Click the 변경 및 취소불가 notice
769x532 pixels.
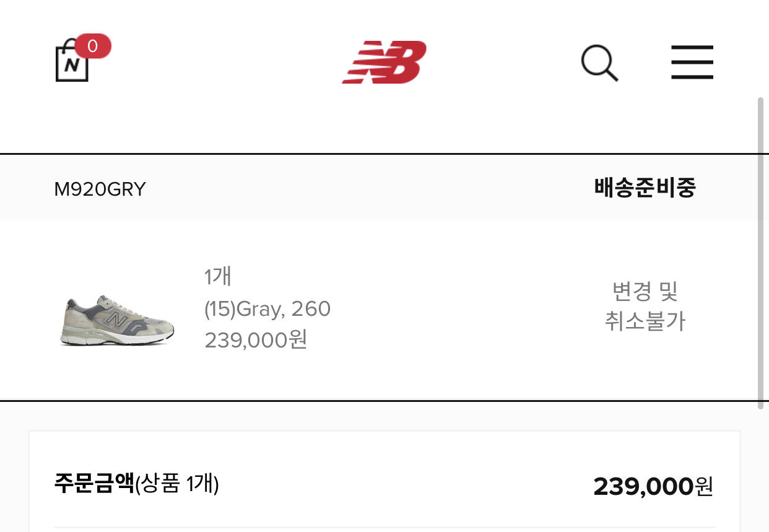[645, 306]
